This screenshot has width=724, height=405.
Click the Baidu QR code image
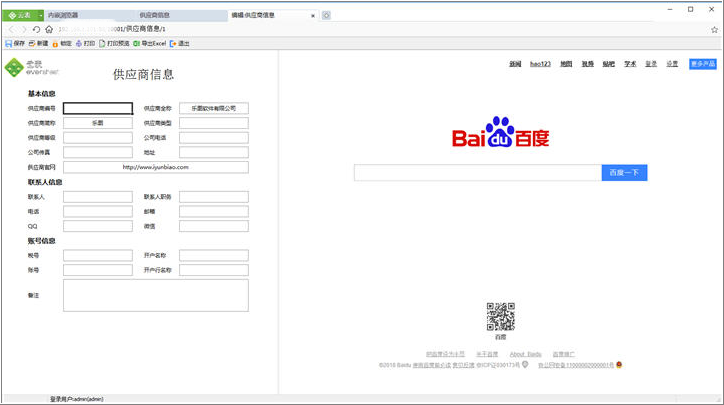[501, 316]
